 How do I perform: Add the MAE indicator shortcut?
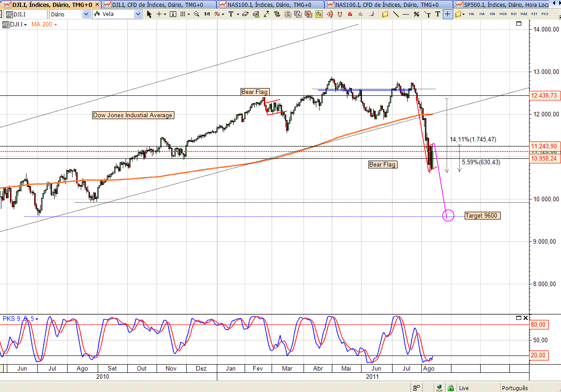[x=524, y=14]
